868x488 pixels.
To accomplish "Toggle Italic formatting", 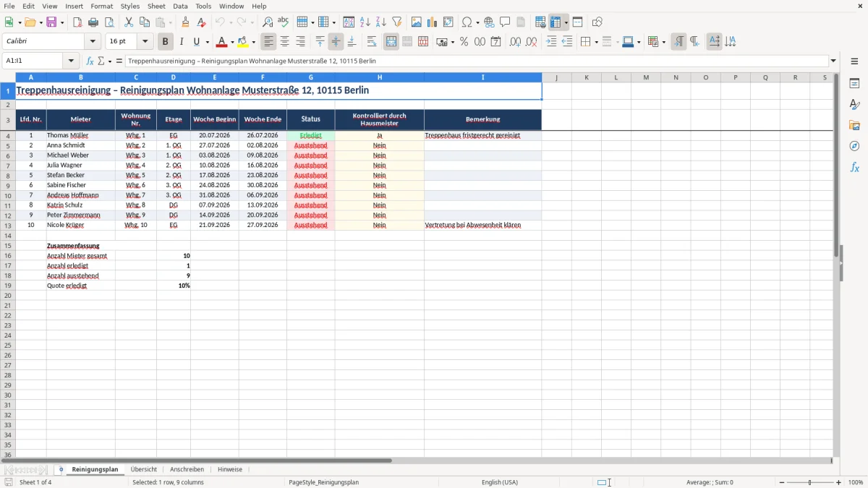I will pos(182,42).
